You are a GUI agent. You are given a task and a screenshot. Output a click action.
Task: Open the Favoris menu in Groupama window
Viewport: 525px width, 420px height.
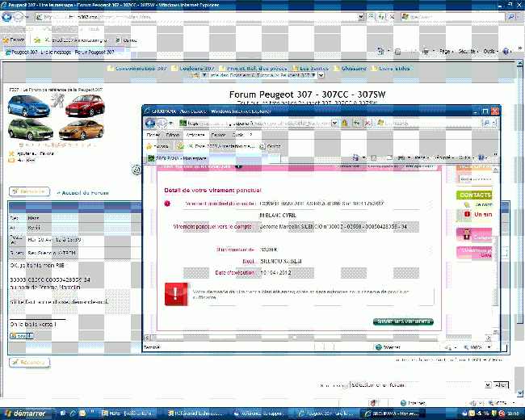point(218,135)
